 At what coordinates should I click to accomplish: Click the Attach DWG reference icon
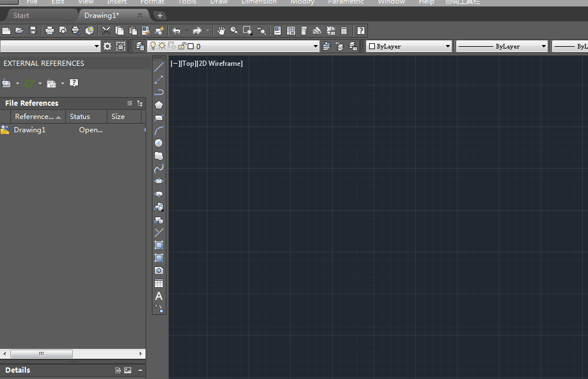[x=6, y=84]
